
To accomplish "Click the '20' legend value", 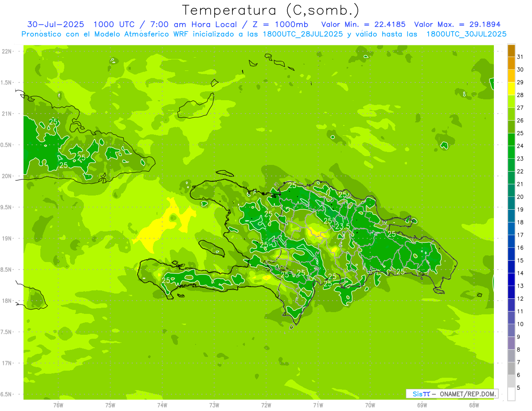I will [520, 197].
